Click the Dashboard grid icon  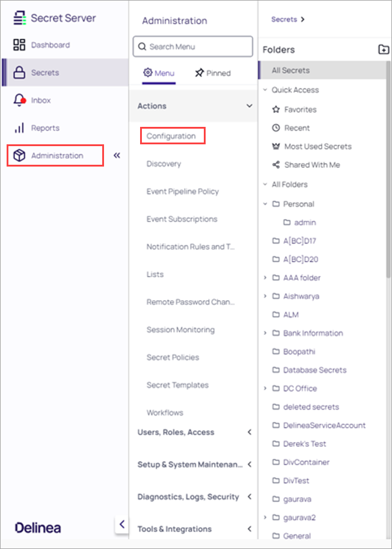[x=19, y=45]
